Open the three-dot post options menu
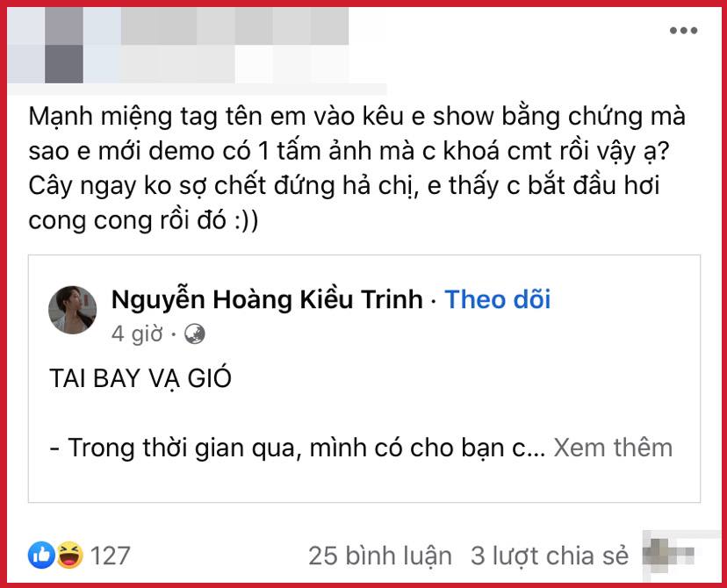 683,31
